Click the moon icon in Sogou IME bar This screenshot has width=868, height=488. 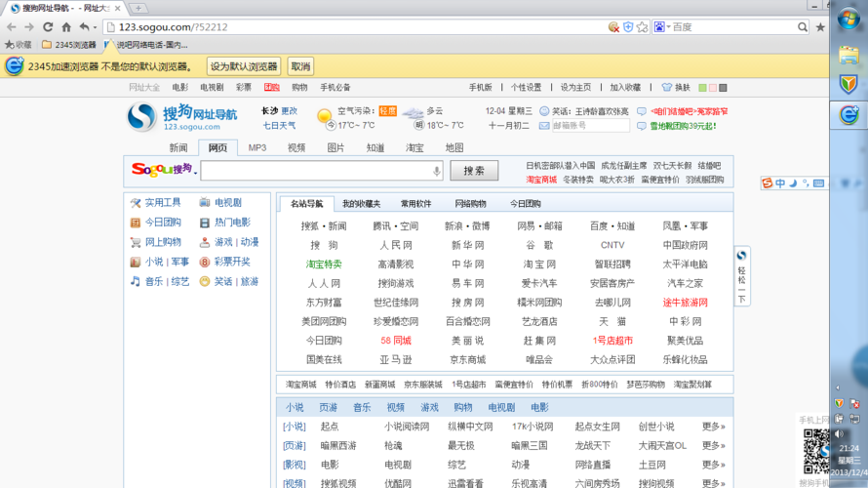(x=793, y=183)
